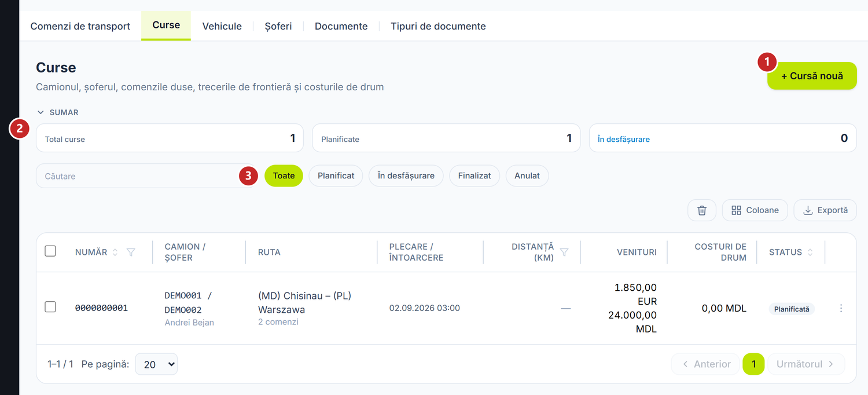Open row actions three-dot menu

coord(841,308)
